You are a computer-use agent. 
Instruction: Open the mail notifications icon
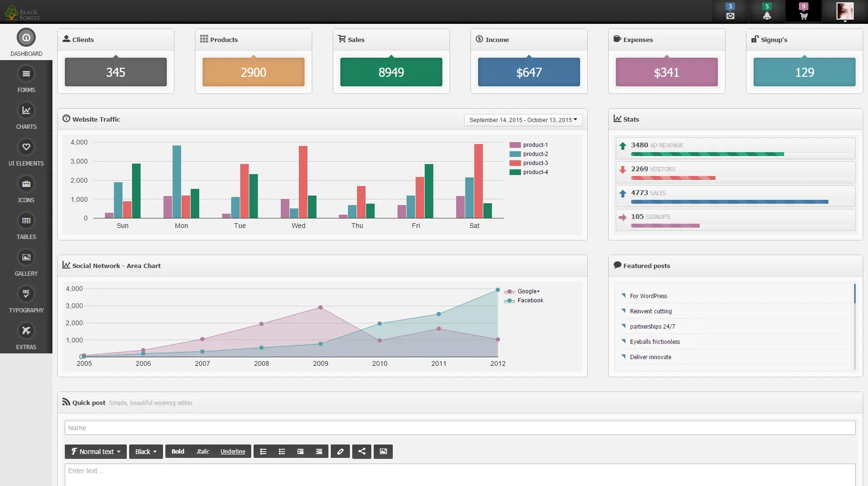point(730,16)
